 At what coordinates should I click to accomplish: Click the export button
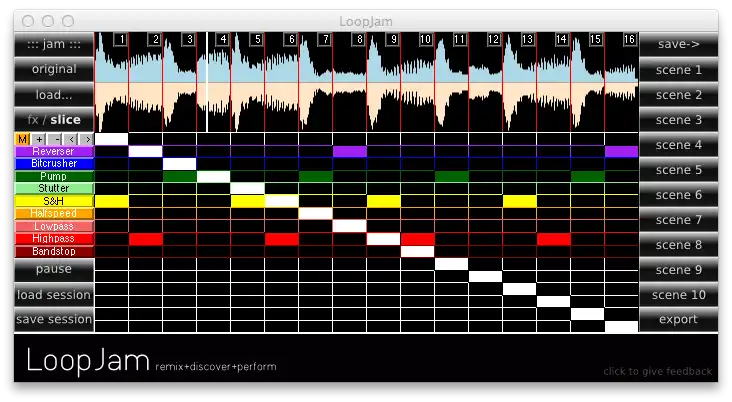tap(678, 319)
